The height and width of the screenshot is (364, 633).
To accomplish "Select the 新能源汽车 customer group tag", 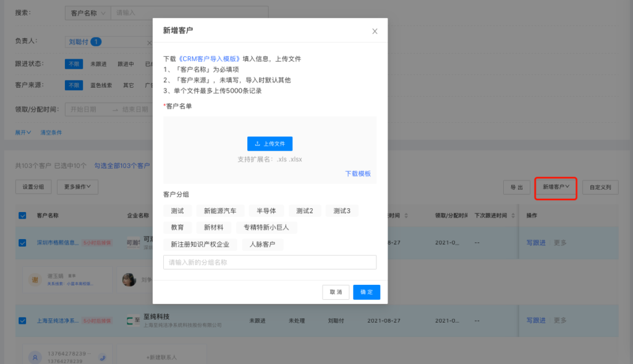I will pos(220,211).
